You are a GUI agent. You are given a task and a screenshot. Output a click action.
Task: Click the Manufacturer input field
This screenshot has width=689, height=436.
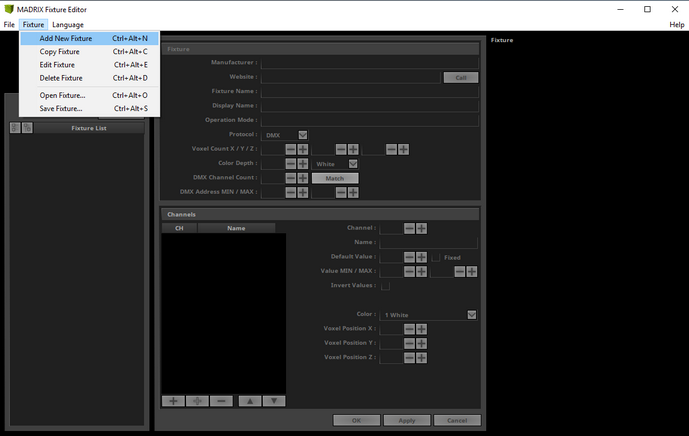coord(370,63)
